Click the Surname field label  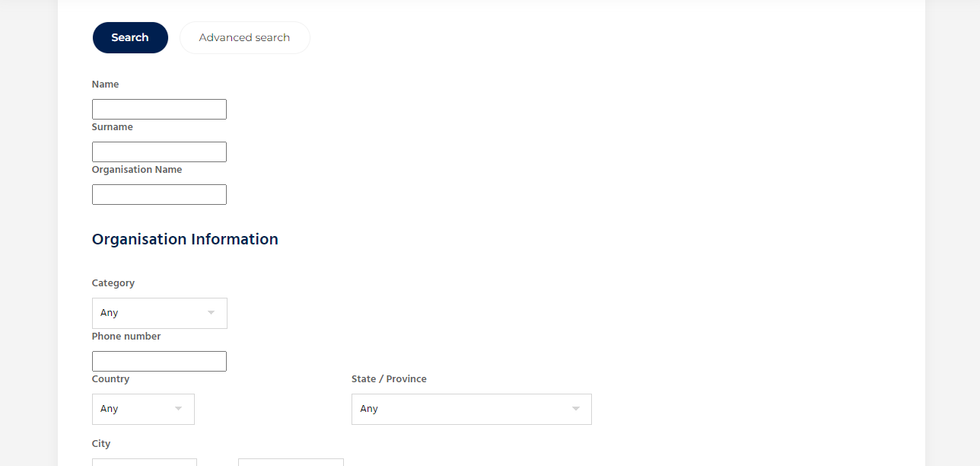point(113,127)
